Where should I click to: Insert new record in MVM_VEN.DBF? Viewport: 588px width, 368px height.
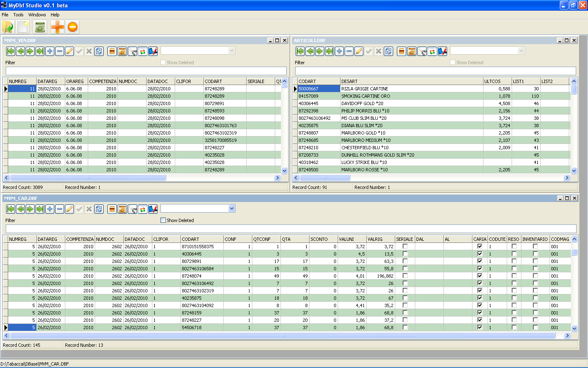click(50, 51)
